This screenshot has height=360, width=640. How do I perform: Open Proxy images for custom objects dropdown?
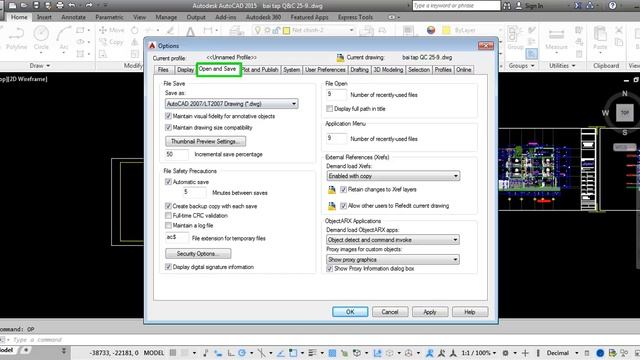tap(393, 259)
